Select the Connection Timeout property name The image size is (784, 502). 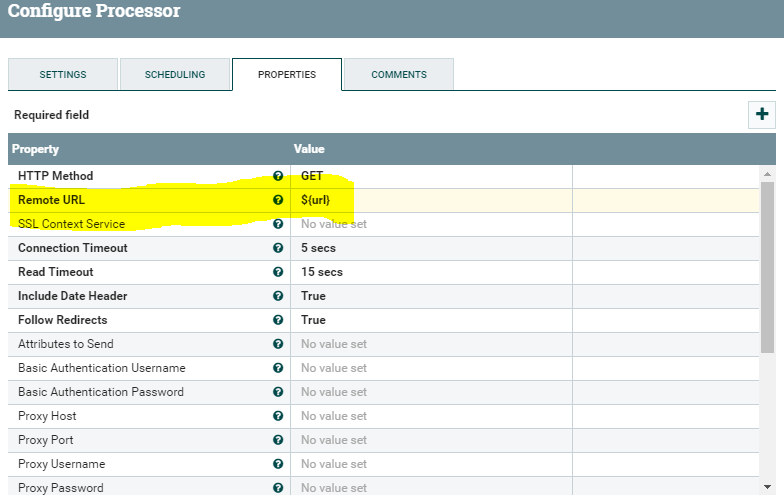(73, 248)
